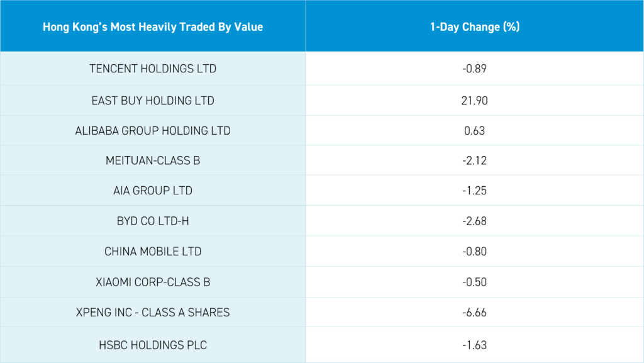This screenshot has width=644, height=363.
Task: Select the EAST BUY HOLDING LTD cell
Action: coord(153,101)
